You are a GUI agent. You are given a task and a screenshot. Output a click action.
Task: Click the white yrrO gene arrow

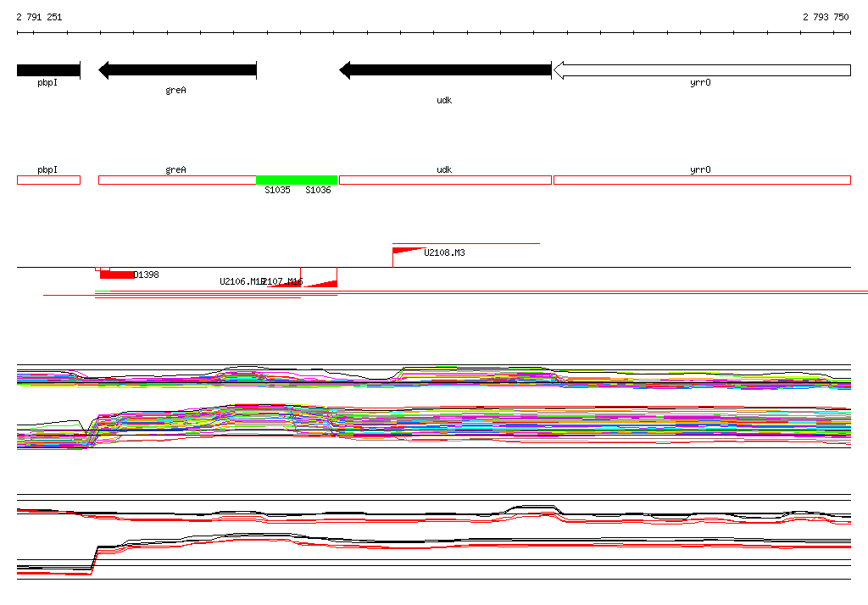pos(702,70)
